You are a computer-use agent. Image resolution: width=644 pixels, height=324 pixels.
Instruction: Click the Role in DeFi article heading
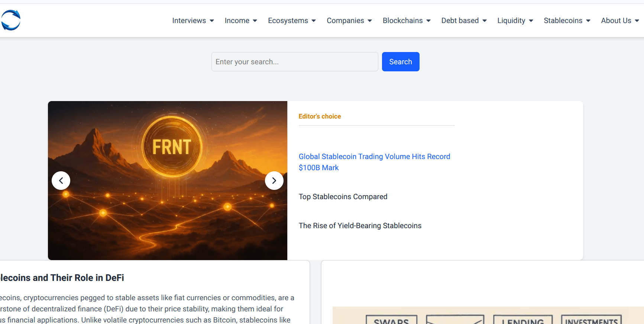[x=62, y=278]
